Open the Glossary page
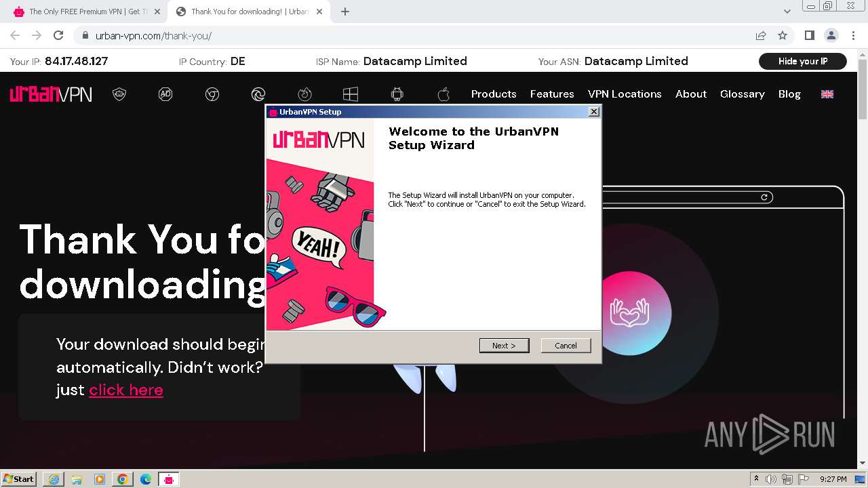Viewport: 868px width, 488px height. click(x=743, y=94)
